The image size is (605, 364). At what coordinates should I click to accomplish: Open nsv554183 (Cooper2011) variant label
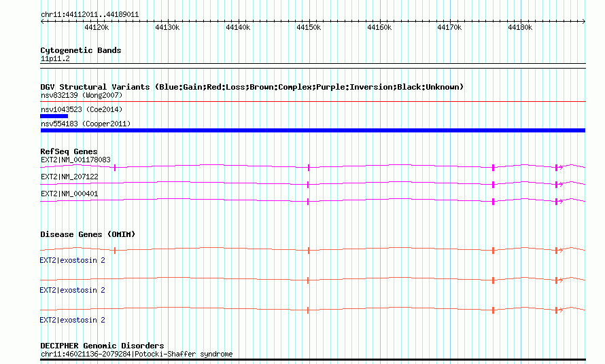tap(86, 124)
